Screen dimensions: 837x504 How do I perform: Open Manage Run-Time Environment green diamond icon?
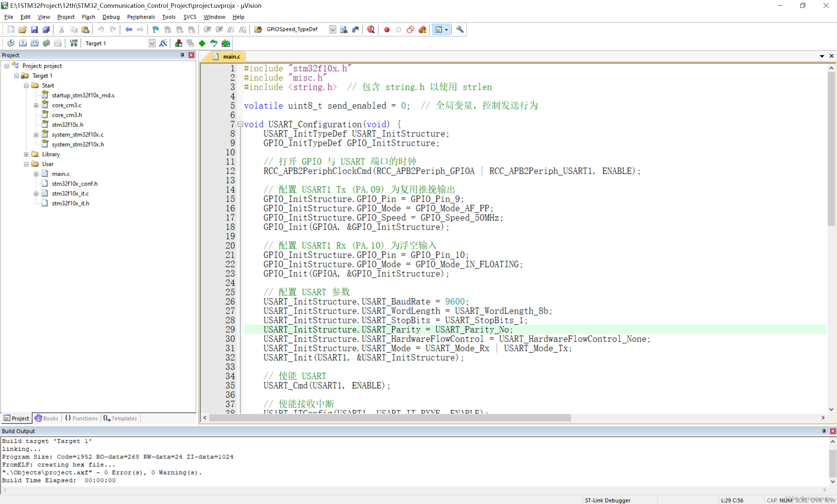point(202,43)
